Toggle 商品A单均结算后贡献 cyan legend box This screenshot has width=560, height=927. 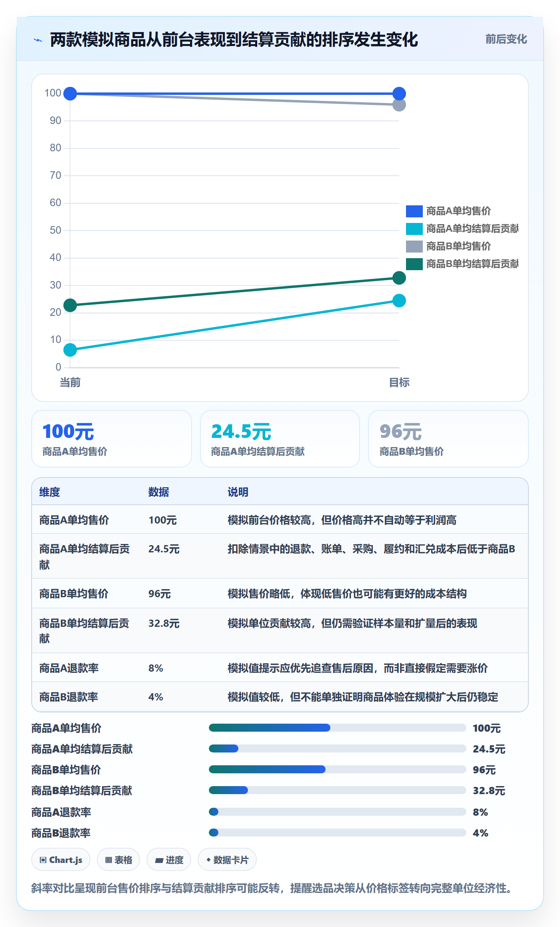click(414, 229)
